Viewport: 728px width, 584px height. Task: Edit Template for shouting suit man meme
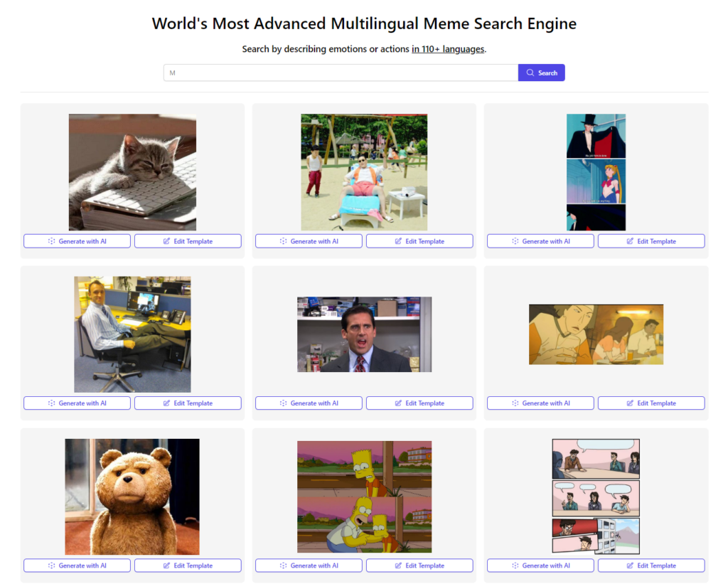click(x=419, y=403)
